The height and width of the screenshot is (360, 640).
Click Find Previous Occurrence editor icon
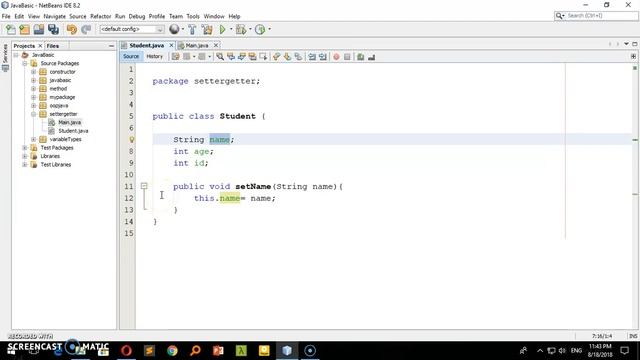point(231,57)
